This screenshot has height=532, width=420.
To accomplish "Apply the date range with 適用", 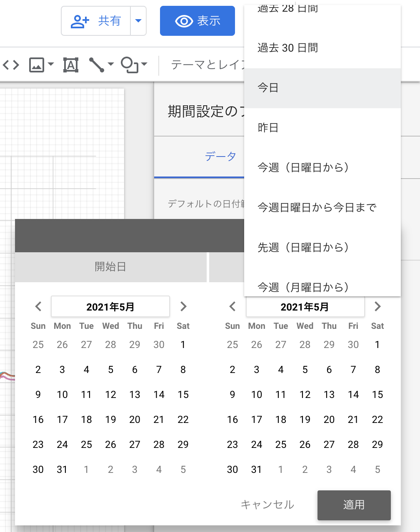I will [354, 505].
